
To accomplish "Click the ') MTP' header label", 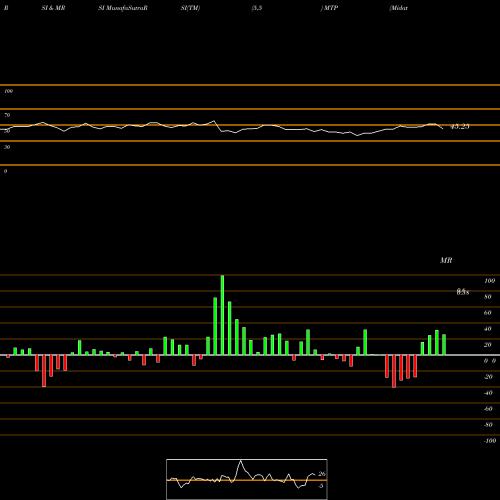I will pyautogui.click(x=329, y=8).
